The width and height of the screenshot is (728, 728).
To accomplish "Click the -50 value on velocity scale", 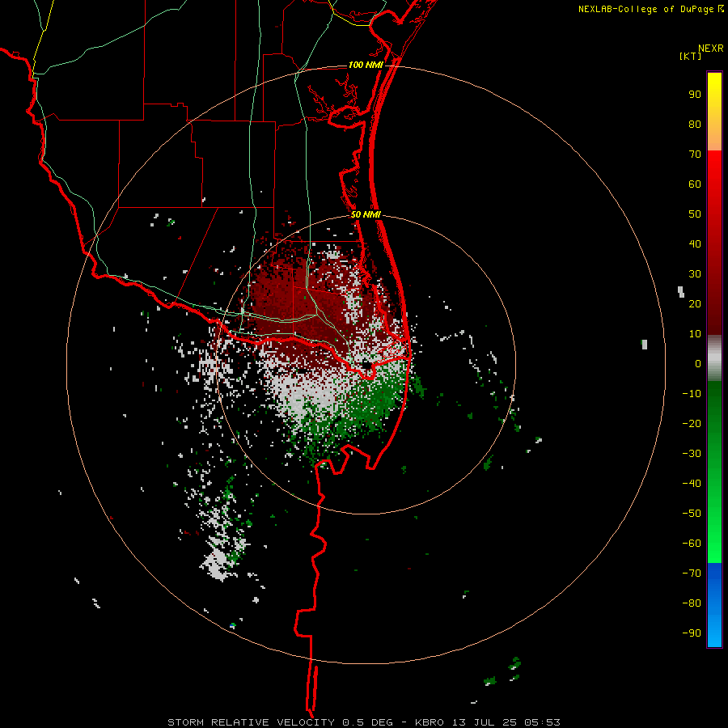I will (x=692, y=514).
